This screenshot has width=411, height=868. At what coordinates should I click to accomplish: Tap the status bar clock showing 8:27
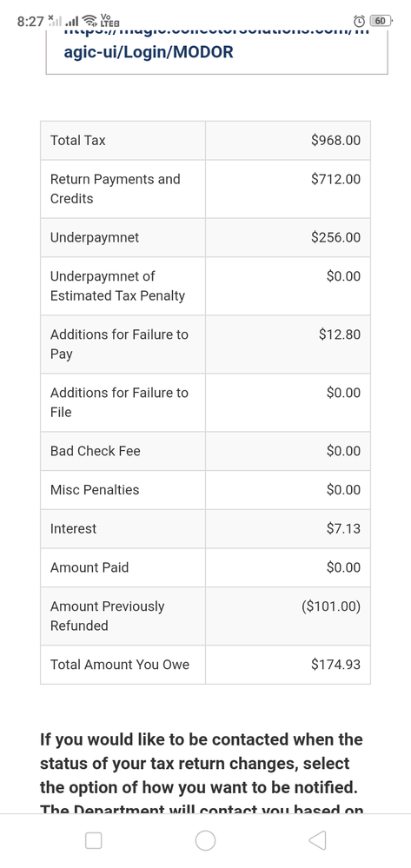pyautogui.click(x=30, y=22)
